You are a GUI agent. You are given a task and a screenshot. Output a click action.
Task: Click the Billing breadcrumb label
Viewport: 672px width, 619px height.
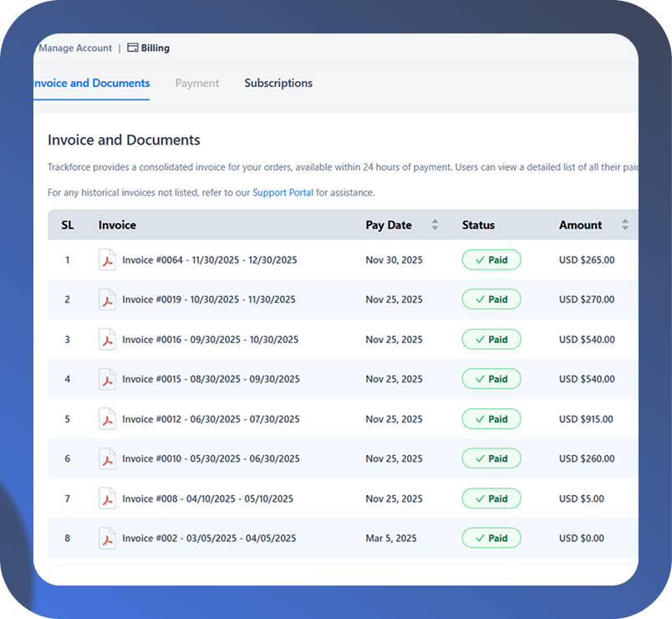155,48
